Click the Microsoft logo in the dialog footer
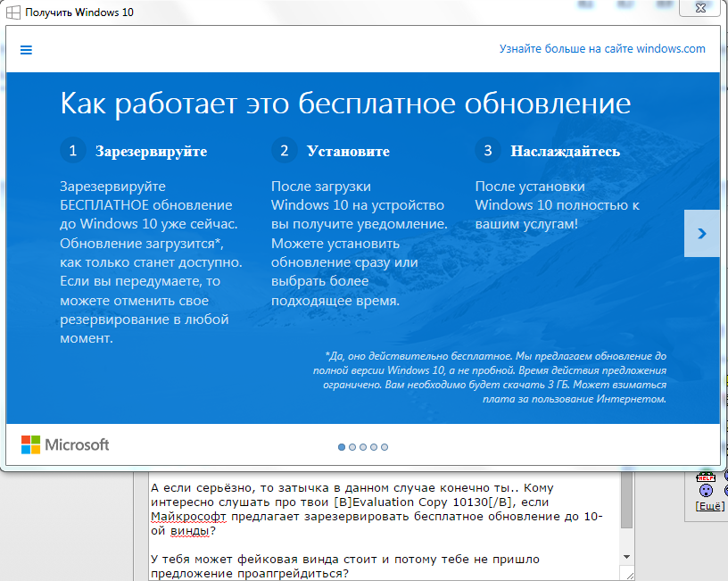Viewport: 728px width, 581px height. click(65, 445)
